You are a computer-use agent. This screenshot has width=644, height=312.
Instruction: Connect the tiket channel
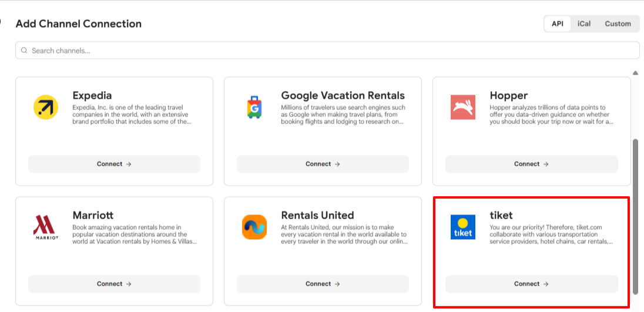coord(531,284)
